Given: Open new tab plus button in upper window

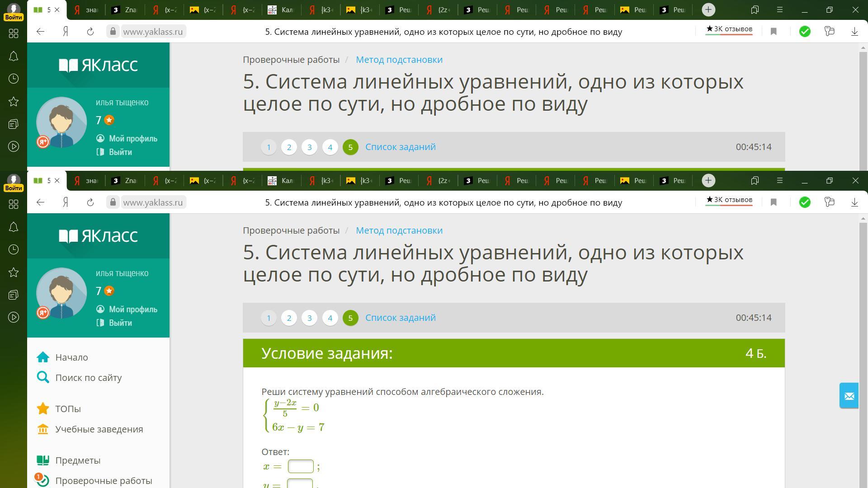Looking at the screenshot, I should pos(708,9).
